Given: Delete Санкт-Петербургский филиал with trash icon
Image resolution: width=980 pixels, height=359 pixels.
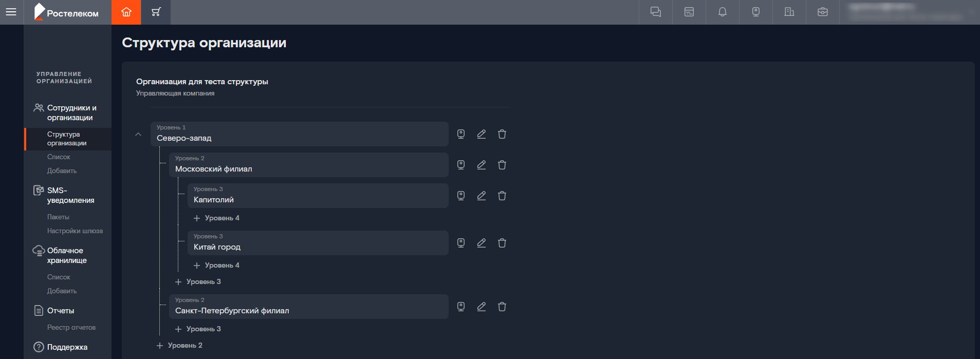Looking at the screenshot, I should 502,307.
